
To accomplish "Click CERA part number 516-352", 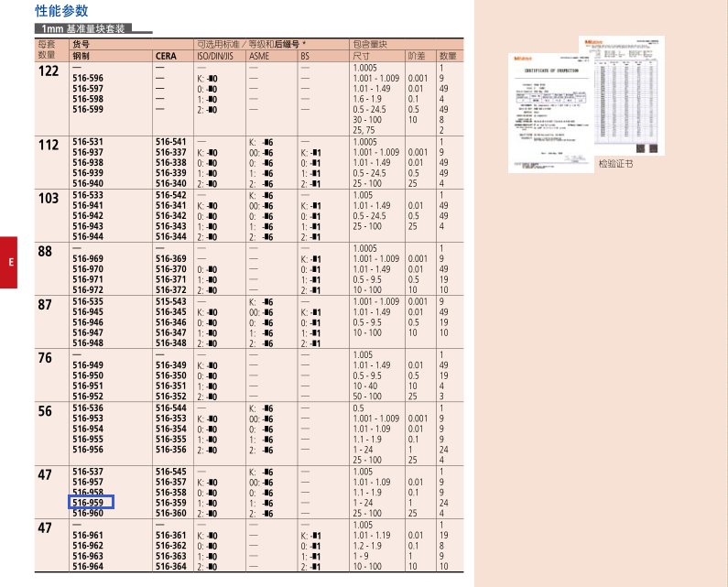I will (x=171, y=397).
